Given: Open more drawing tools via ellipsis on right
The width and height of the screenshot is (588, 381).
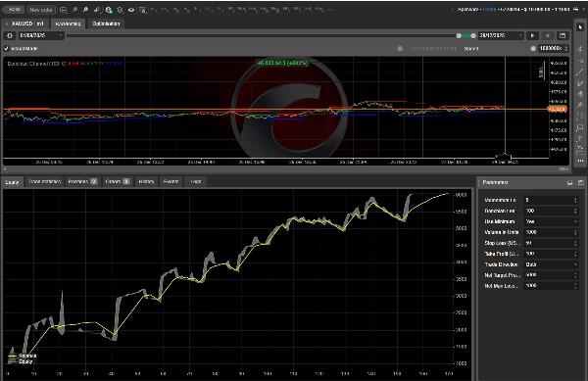Looking at the screenshot, I should 580,161.
